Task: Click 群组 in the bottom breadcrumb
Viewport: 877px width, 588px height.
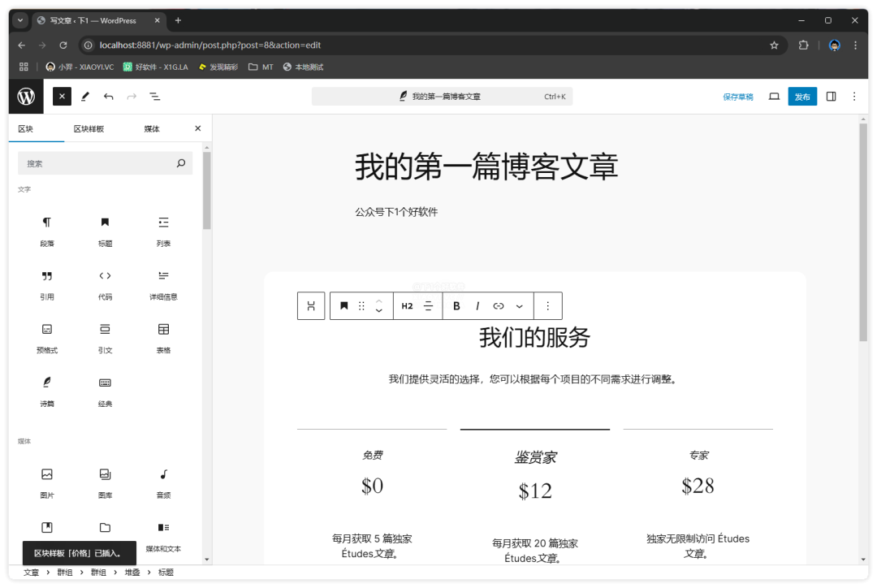Action: click(65, 573)
